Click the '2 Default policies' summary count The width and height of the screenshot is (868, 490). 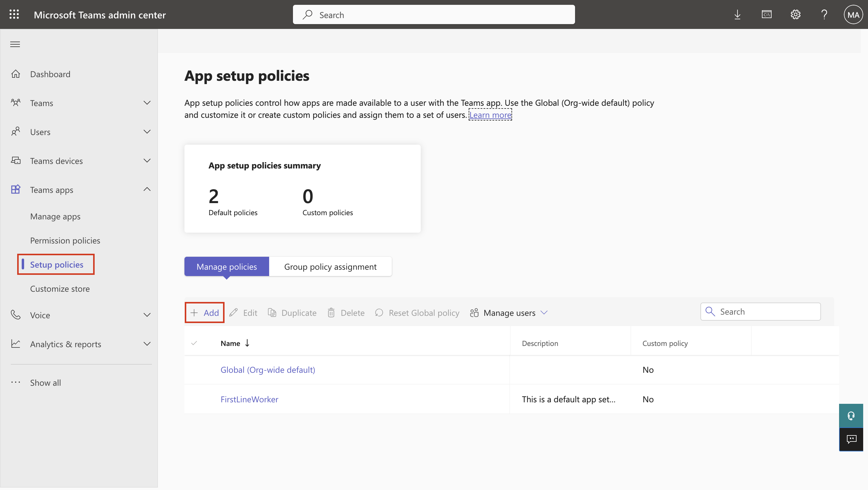tap(233, 202)
